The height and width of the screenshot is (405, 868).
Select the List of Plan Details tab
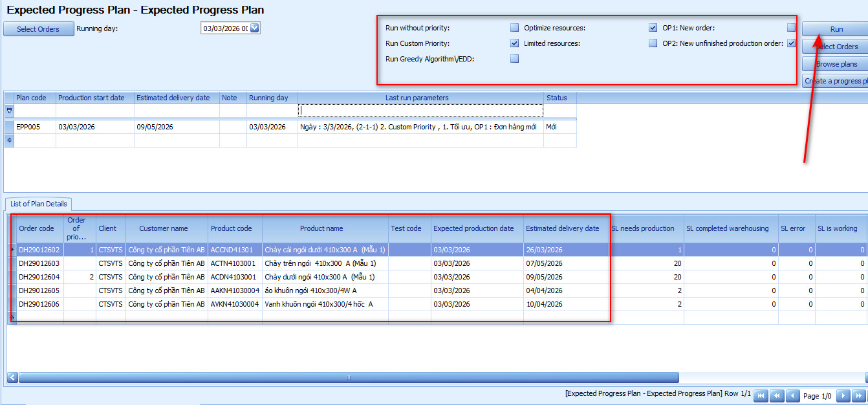pyautogui.click(x=39, y=204)
